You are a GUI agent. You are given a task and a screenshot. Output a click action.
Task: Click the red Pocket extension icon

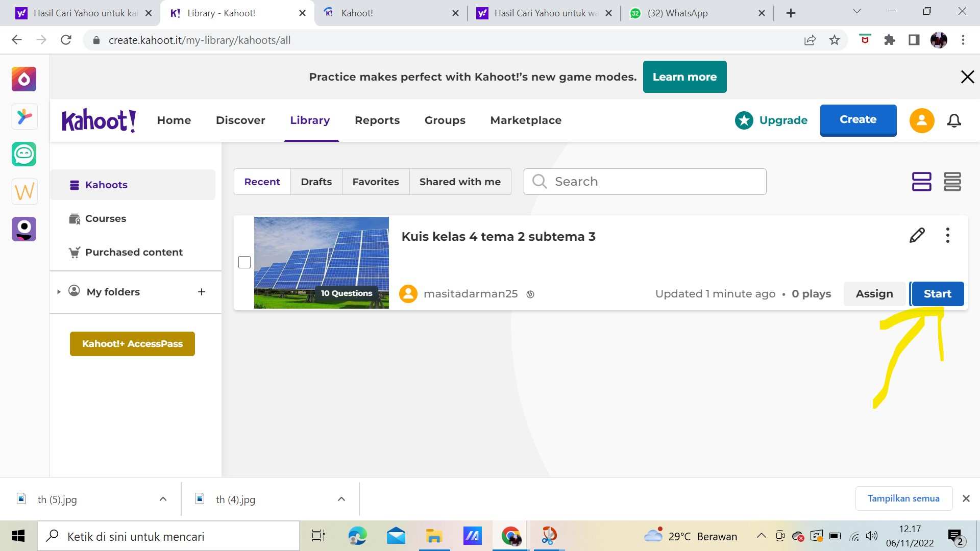click(x=865, y=39)
